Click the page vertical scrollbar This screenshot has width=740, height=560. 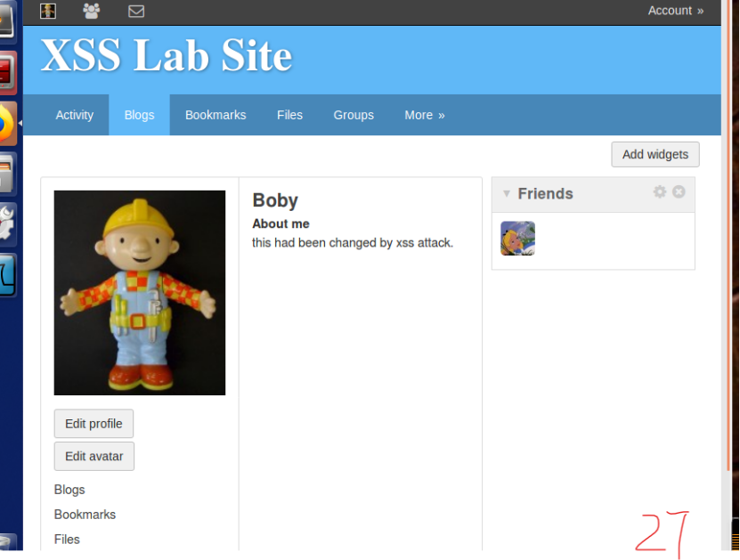point(728,236)
